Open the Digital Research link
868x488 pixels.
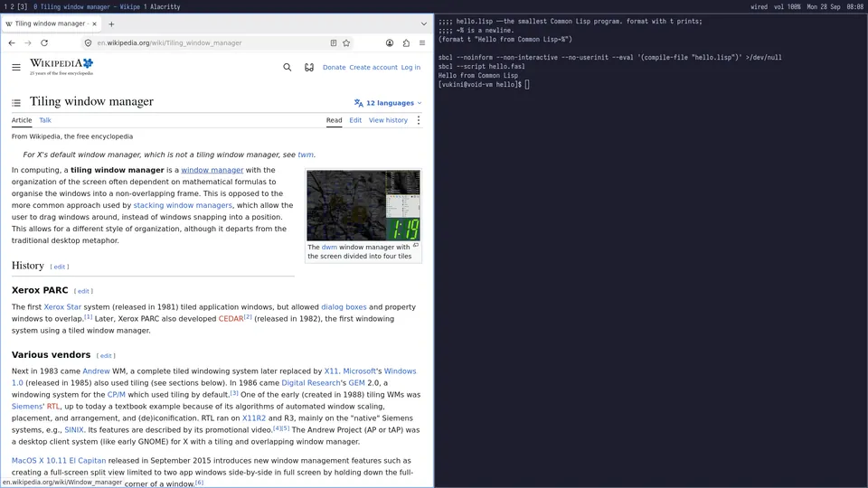(x=310, y=383)
